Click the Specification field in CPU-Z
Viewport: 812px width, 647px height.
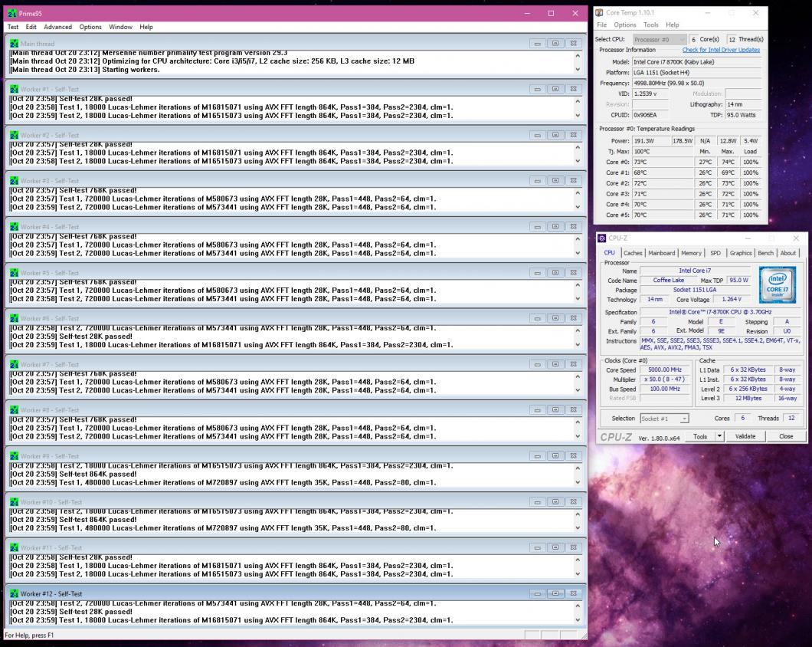720,312
